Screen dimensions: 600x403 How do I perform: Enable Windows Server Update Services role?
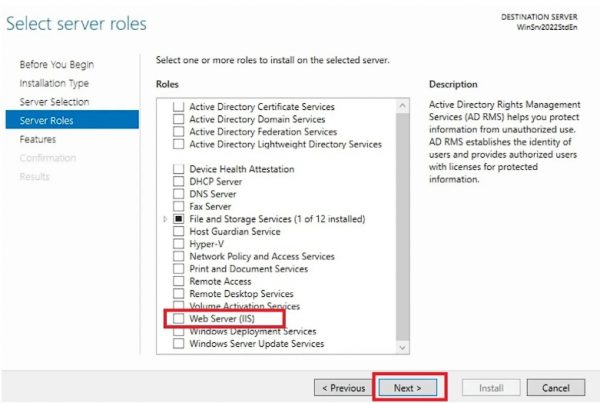pyautogui.click(x=179, y=344)
